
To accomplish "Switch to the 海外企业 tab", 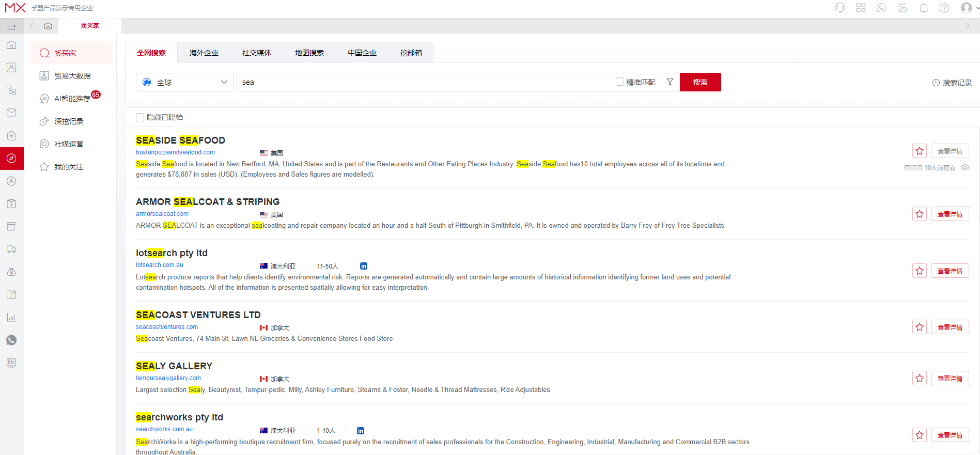I will 204,53.
